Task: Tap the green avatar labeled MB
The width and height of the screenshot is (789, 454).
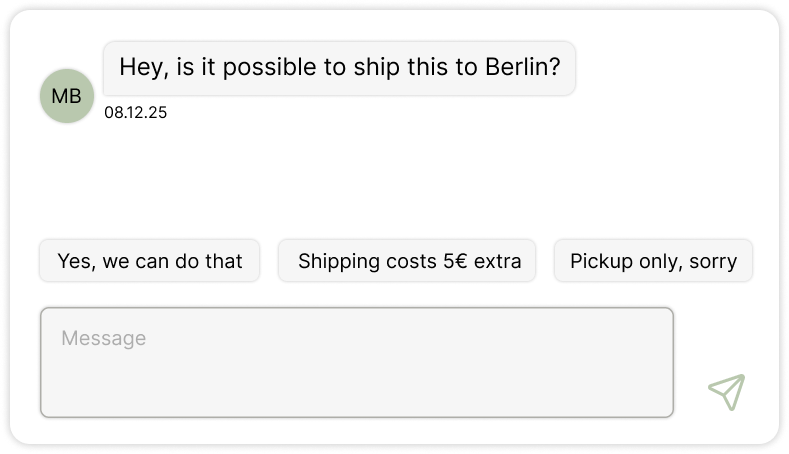Action: (66, 97)
